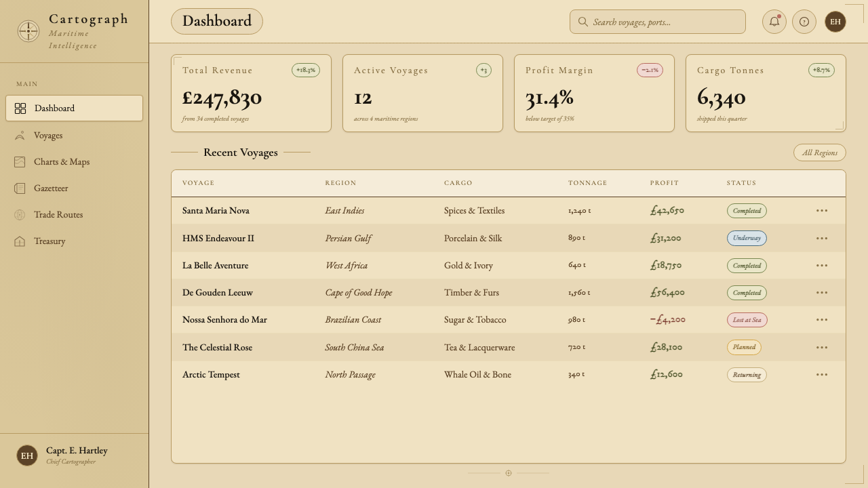Focus the Search voyages, ports field
Viewport: 868px width, 488px height.
(658, 22)
